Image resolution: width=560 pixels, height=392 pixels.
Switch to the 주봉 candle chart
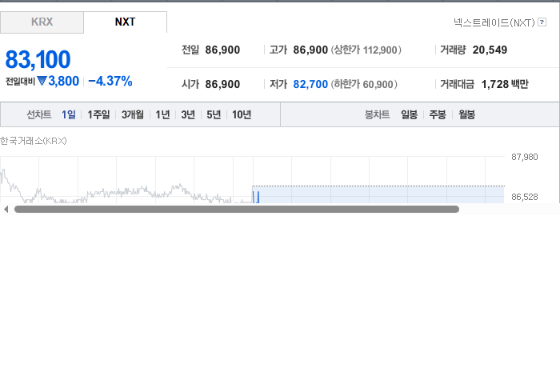[x=438, y=114]
